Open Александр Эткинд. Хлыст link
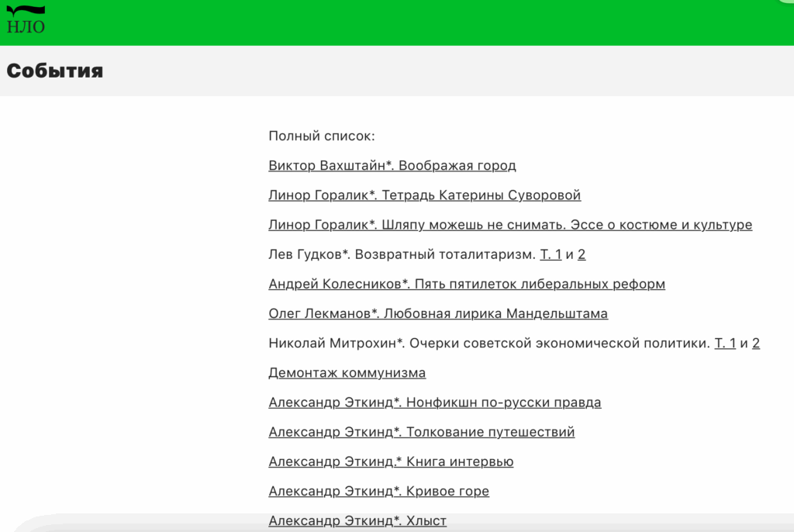 [357, 521]
